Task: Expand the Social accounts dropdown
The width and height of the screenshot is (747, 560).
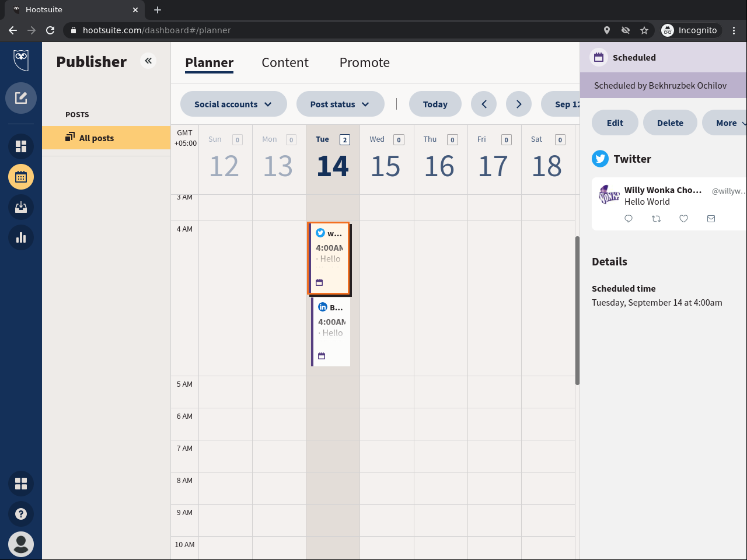Action: pyautogui.click(x=233, y=104)
